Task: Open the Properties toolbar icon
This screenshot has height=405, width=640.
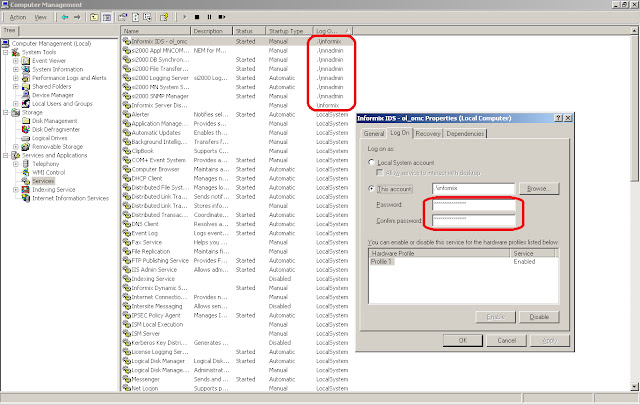Action: [122, 17]
